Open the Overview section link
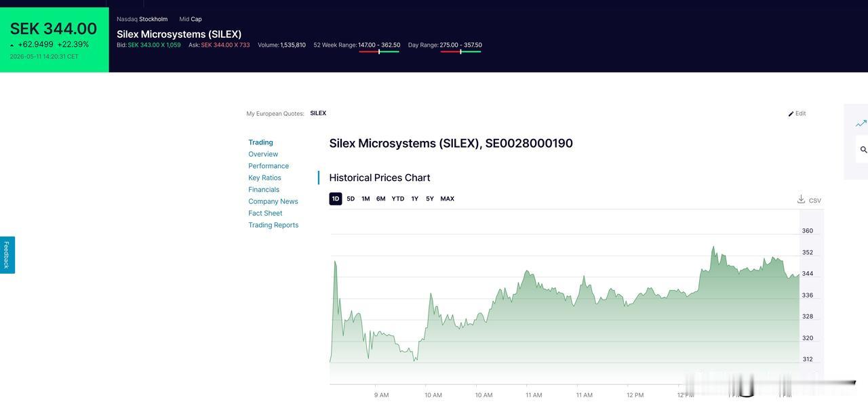868x408 pixels. 263,154
